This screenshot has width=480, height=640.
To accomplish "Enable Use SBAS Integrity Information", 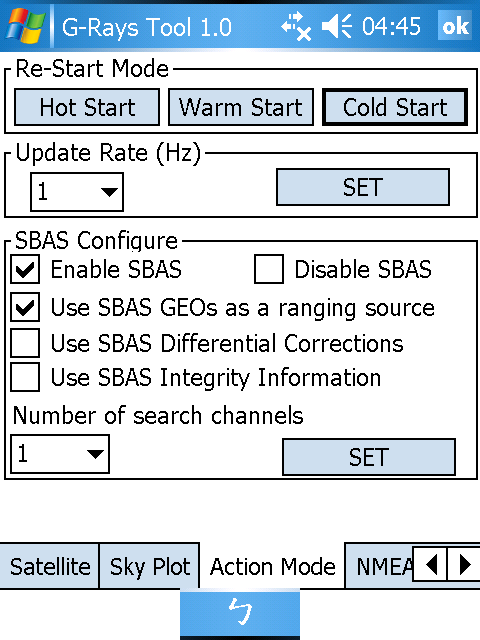I will (25, 377).
